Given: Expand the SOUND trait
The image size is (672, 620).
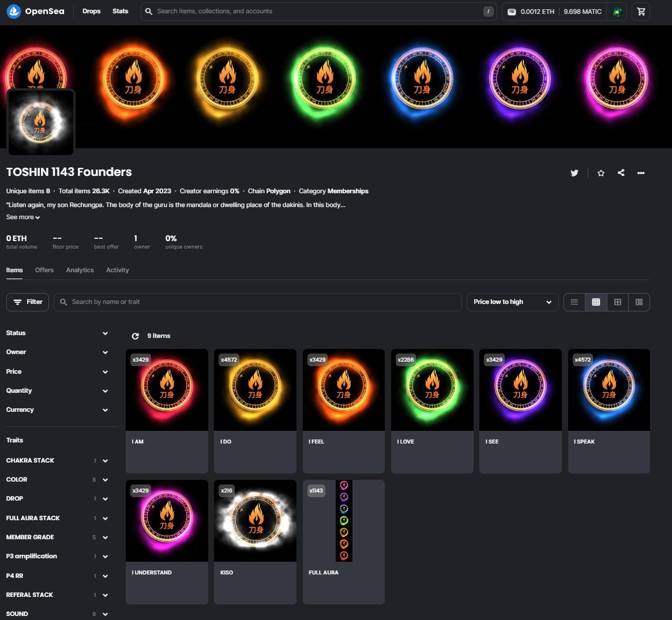Looking at the screenshot, I should (x=58, y=614).
